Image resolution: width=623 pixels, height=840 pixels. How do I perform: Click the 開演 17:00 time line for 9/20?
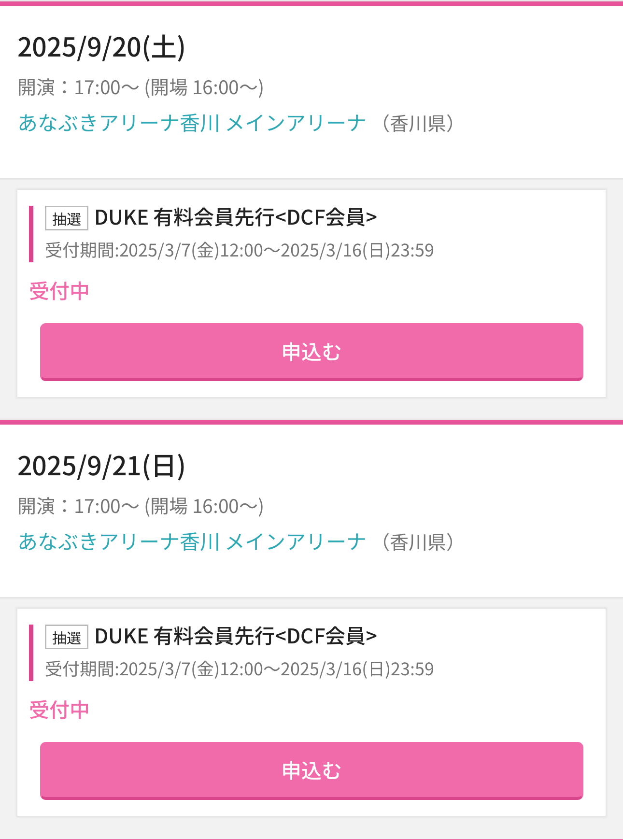(x=141, y=88)
